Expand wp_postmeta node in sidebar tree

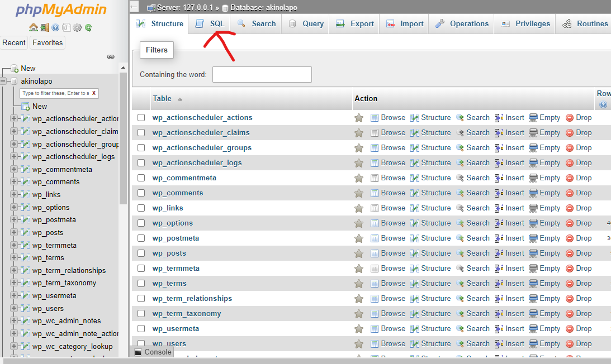point(13,219)
